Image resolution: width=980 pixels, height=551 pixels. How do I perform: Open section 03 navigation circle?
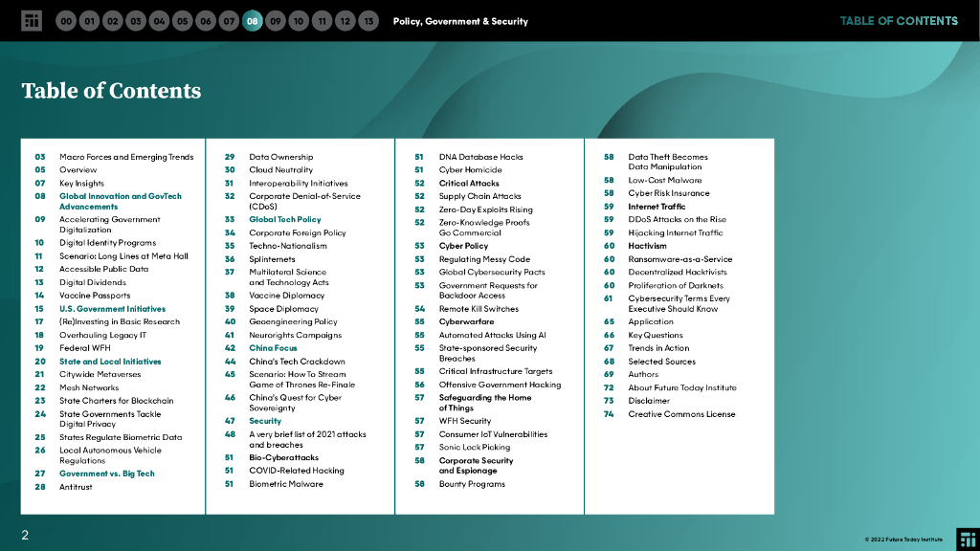(x=136, y=21)
